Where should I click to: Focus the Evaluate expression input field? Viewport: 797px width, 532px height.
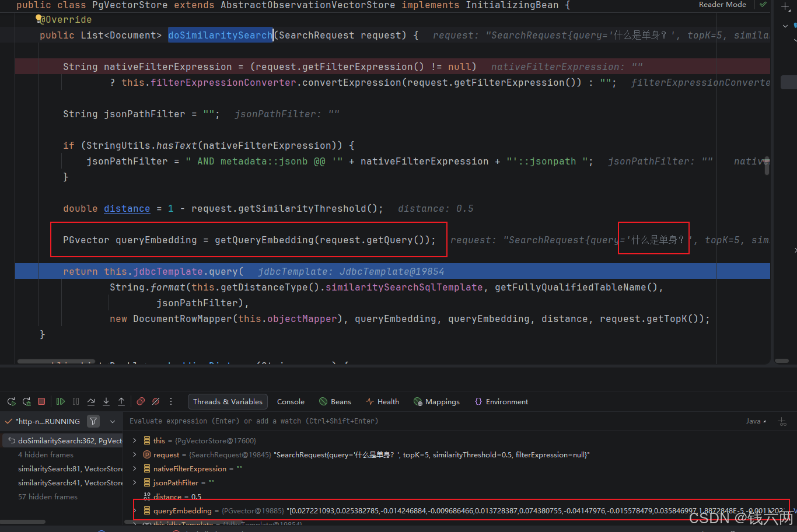tap(432, 421)
